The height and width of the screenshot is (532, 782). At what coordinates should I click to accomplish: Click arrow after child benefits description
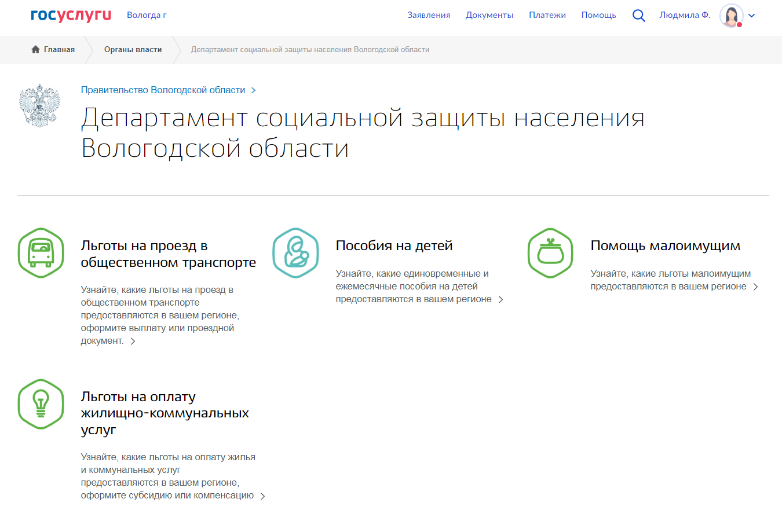(x=501, y=300)
